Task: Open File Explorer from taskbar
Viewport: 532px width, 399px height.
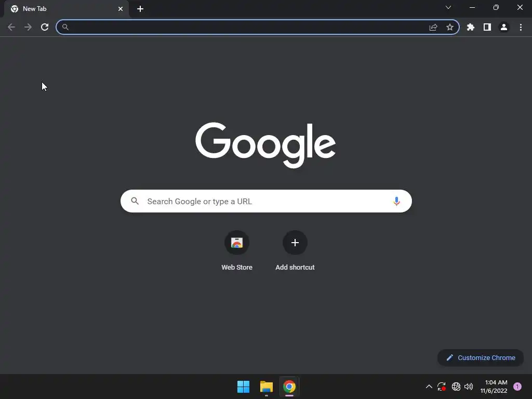Action: point(267,387)
